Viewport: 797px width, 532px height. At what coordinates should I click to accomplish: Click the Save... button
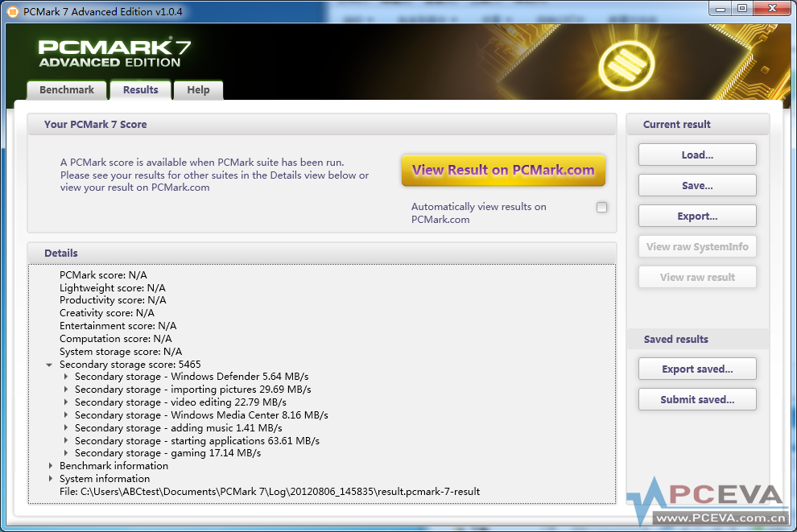click(697, 185)
